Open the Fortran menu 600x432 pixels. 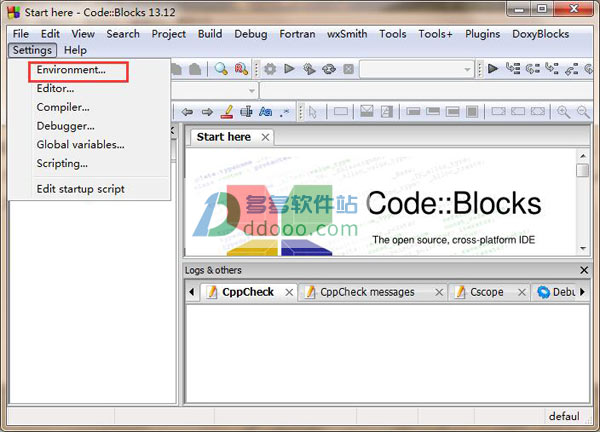point(297,34)
